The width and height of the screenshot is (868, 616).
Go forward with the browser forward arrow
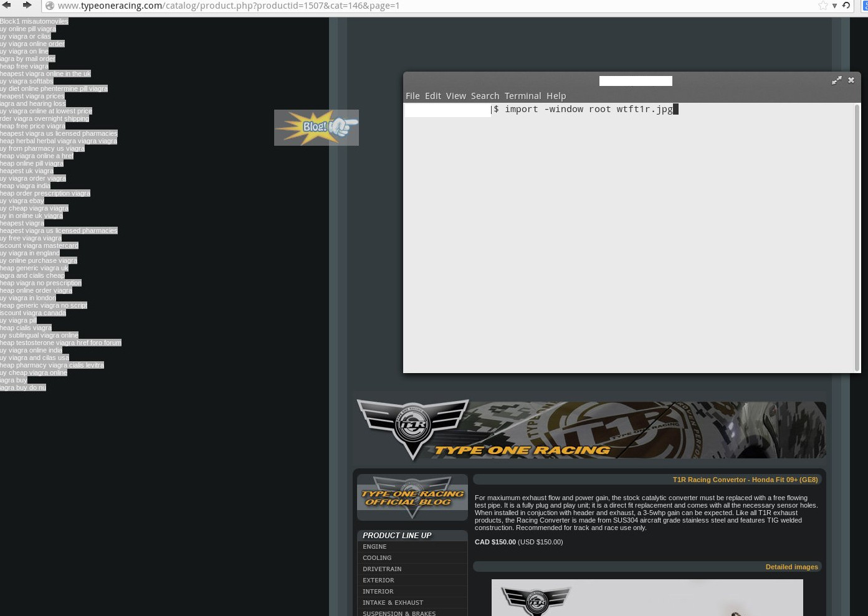[x=27, y=5]
